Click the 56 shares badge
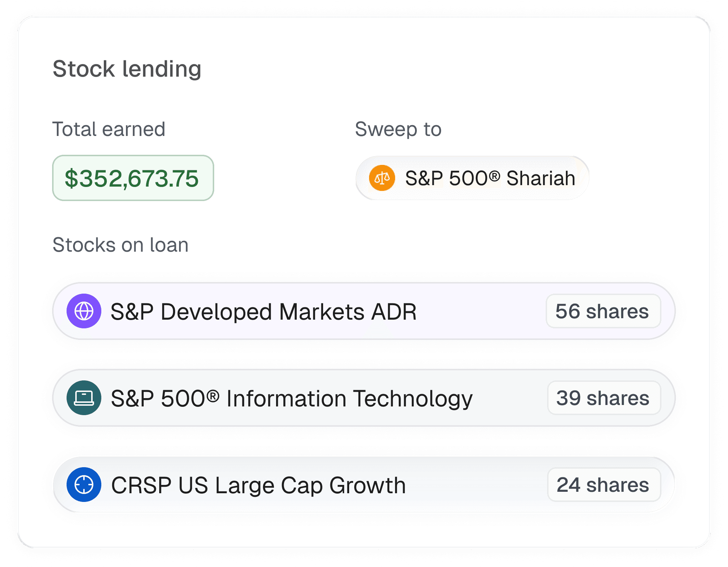Viewport: 728px width, 567px height. point(603,311)
